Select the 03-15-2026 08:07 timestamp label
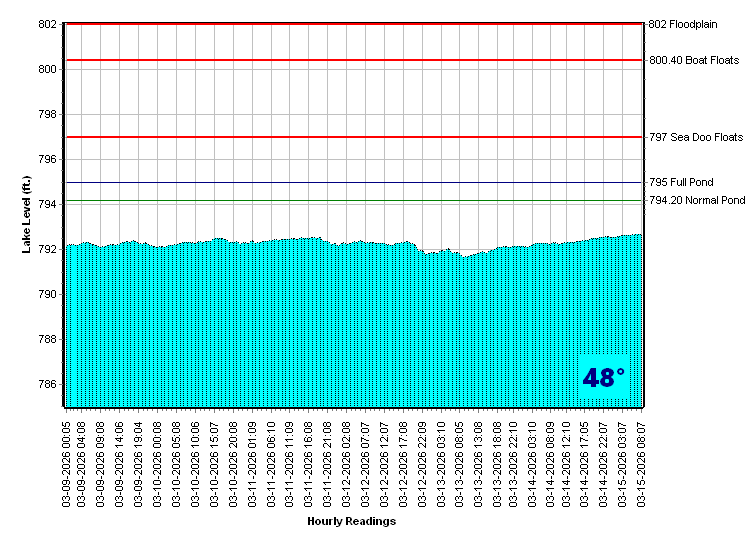This screenshot has width=750, height=550. coord(641,461)
